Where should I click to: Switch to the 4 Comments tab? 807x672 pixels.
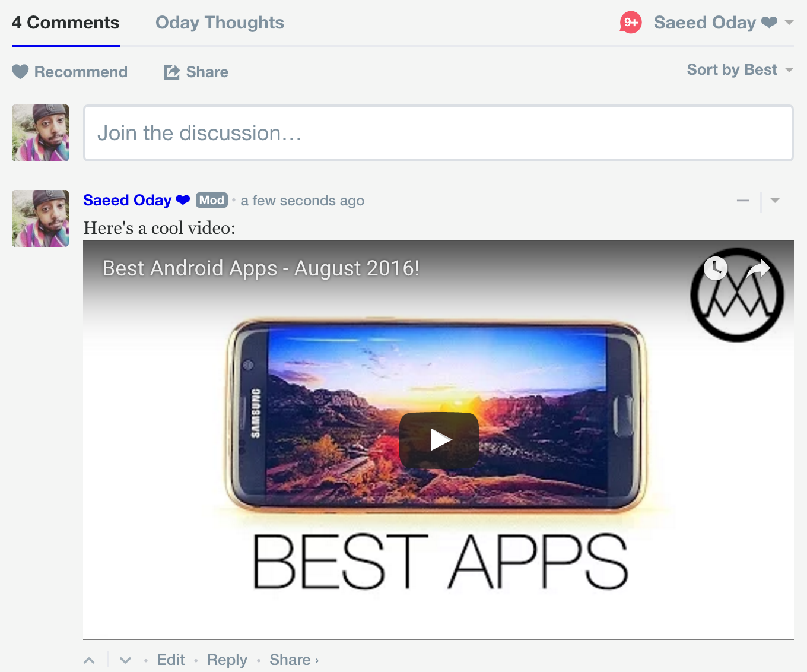[66, 23]
